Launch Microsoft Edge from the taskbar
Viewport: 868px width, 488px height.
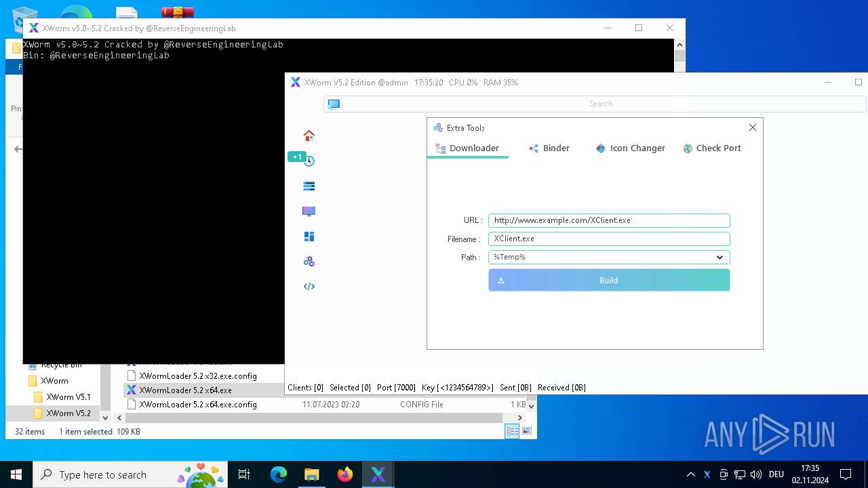pyautogui.click(x=279, y=474)
